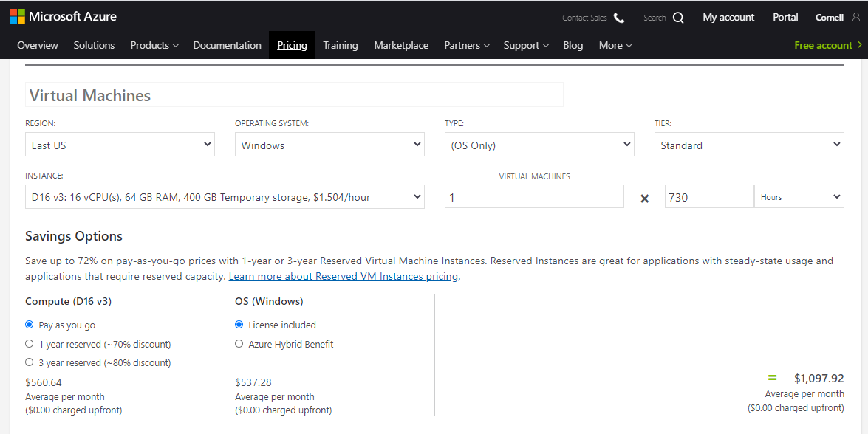Select Azure Hybrid Benefit for OS

(x=239, y=344)
